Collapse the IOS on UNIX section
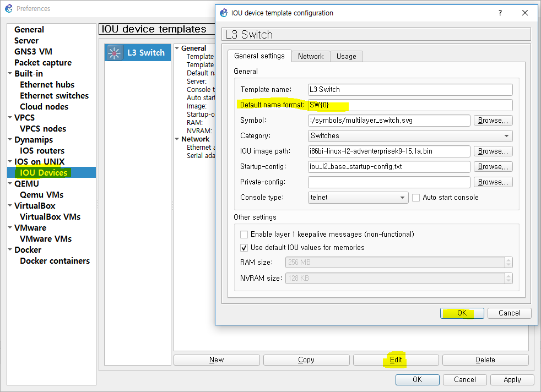Image resolution: width=541 pixels, height=392 pixels. (x=10, y=162)
